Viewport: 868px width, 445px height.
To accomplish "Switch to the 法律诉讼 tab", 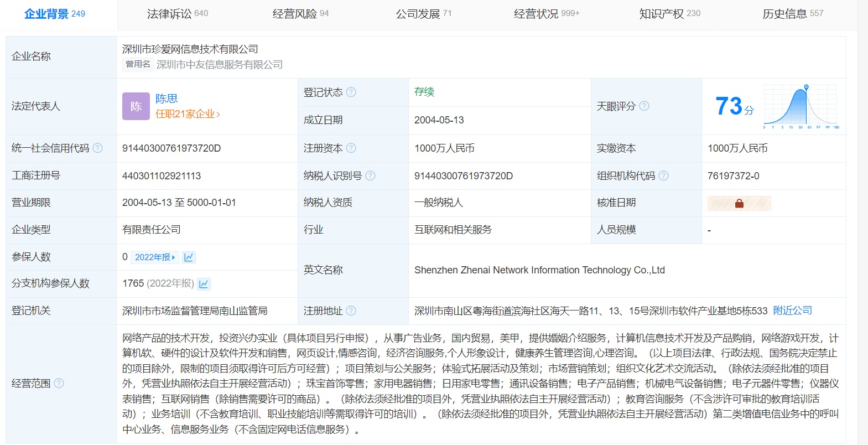I will point(177,14).
